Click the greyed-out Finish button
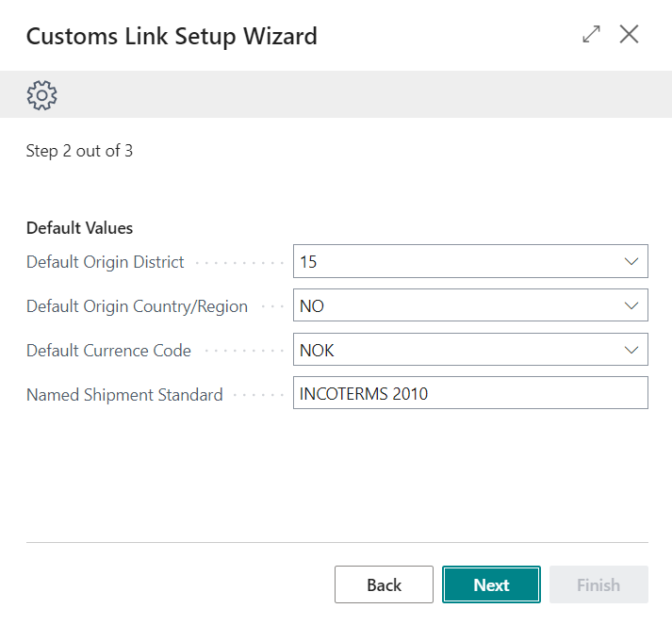This screenshot has height=625, width=672. (598, 585)
